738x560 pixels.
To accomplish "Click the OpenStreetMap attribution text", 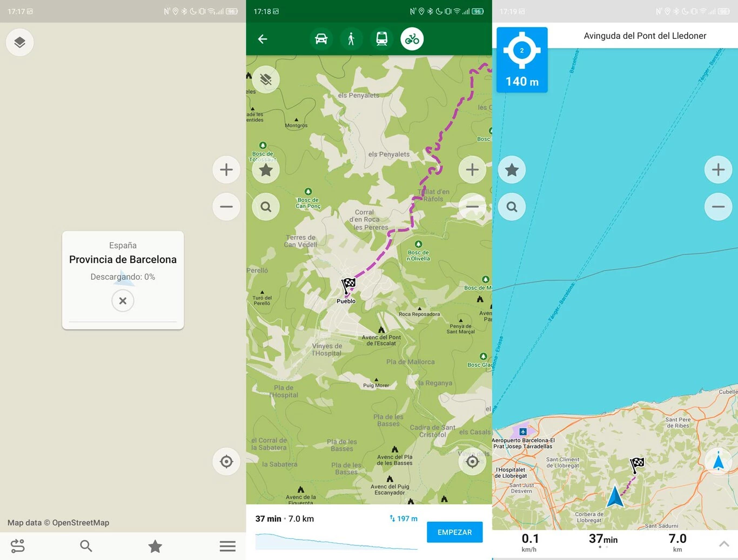I will pyautogui.click(x=58, y=523).
